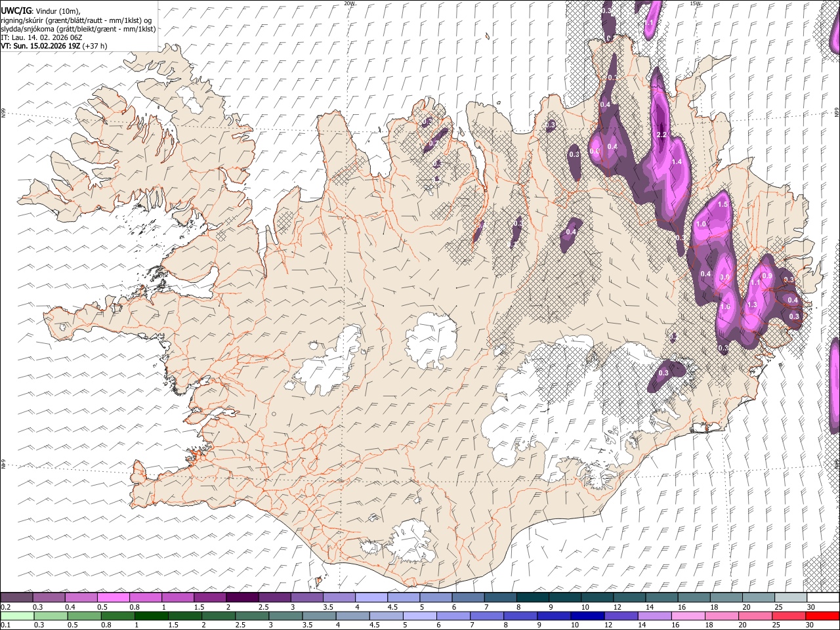
Task: Click the darkest green swatch at 1 in the lower legend row
Action: pos(152,616)
